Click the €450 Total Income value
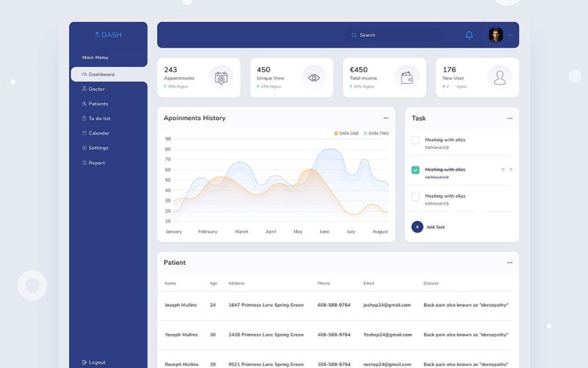Viewport: 588px width, 368px height. 359,69
